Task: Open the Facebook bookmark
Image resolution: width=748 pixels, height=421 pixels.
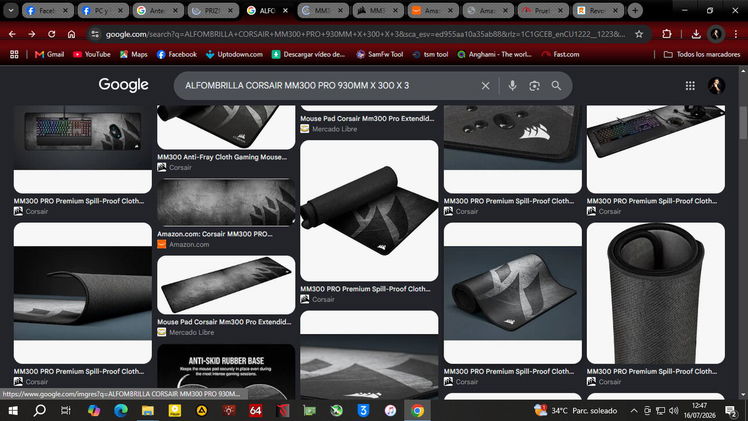Action: [177, 54]
